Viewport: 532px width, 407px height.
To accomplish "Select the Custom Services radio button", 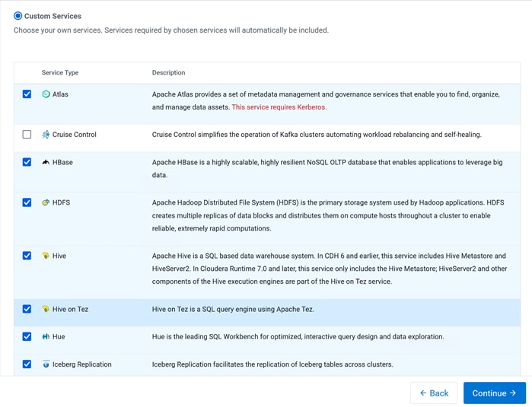I will [18, 16].
